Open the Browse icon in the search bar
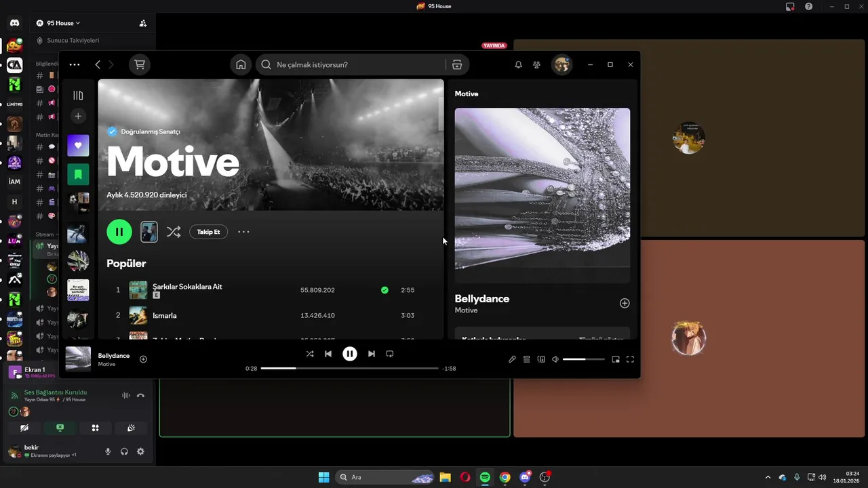Image resolution: width=868 pixels, height=488 pixels. 457,64
